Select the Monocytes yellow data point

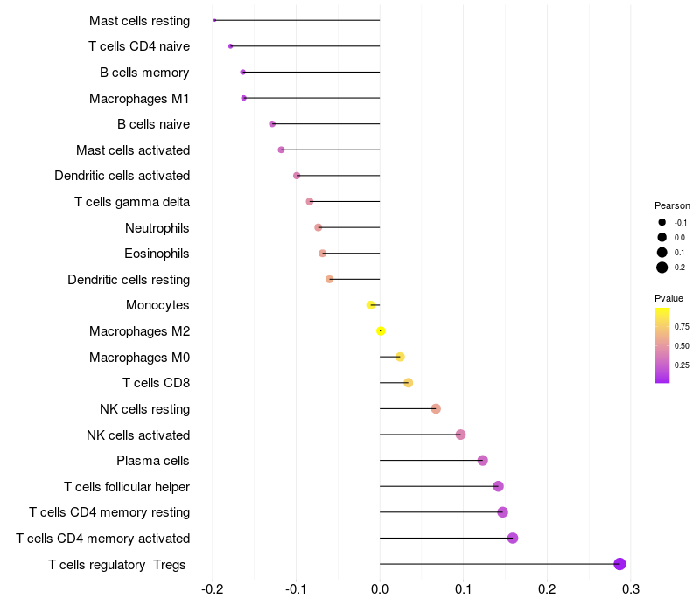coord(370,305)
